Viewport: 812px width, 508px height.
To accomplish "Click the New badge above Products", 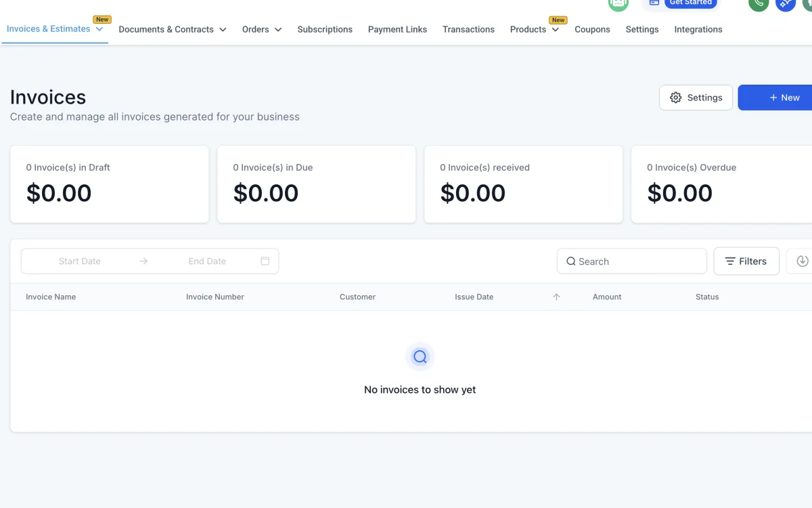I will (x=558, y=20).
